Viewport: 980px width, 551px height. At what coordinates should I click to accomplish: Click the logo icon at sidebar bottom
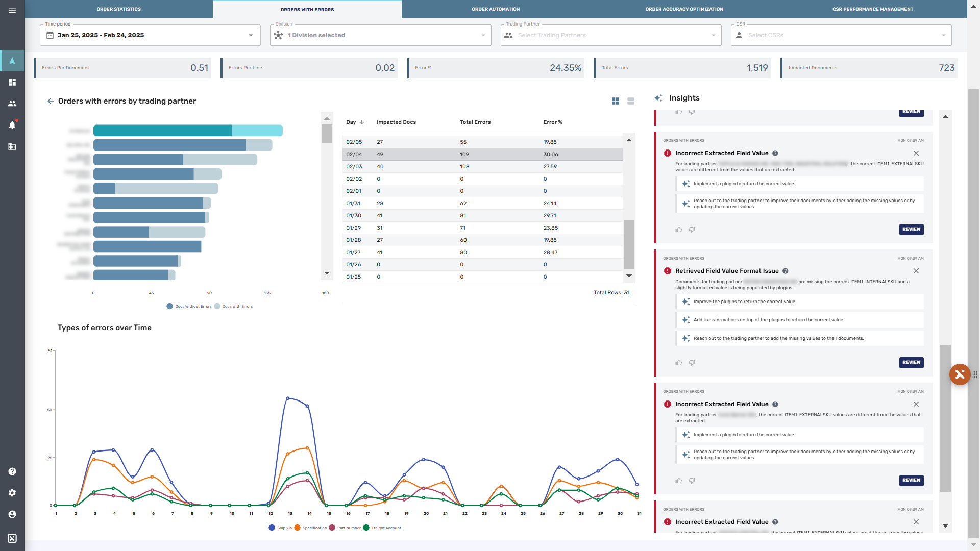(x=12, y=538)
